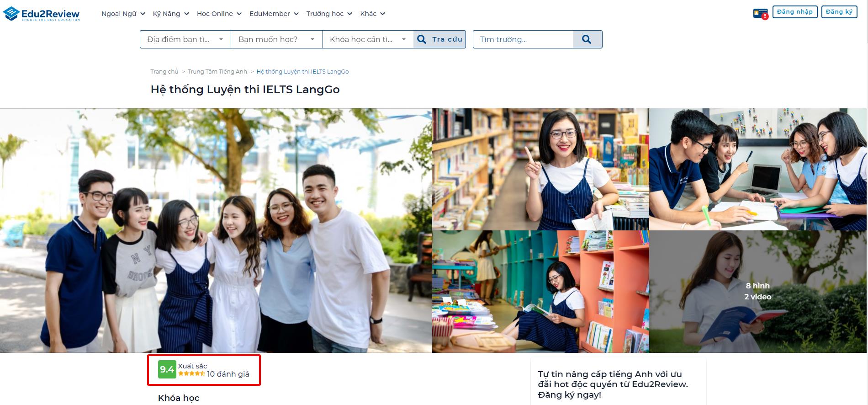Open the Học Online menu
This screenshot has height=405, width=868.
(x=219, y=14)
